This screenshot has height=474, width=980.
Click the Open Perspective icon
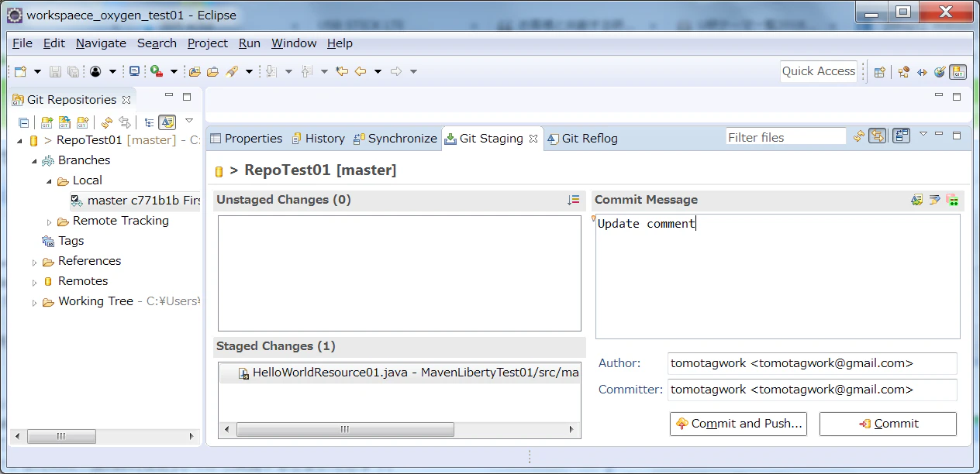[880, 71]
